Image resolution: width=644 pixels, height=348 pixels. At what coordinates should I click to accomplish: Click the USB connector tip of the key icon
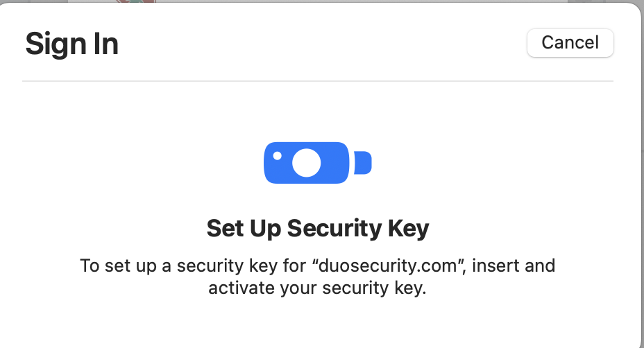[x=363, y=163]
